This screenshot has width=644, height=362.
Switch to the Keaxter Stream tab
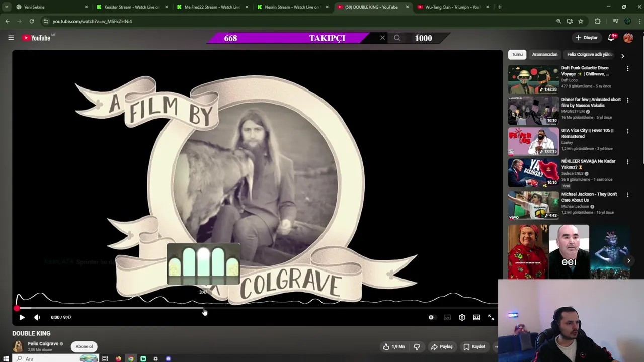132,7
